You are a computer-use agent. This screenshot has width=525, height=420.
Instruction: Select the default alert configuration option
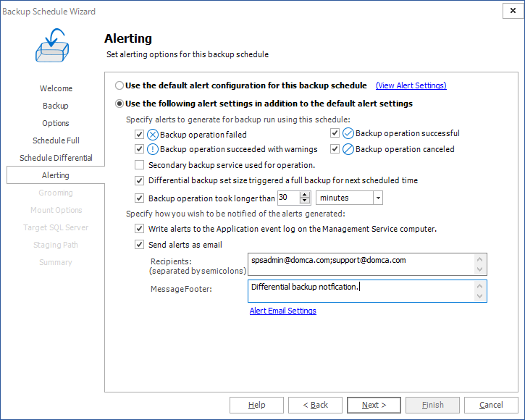point(119,85)
